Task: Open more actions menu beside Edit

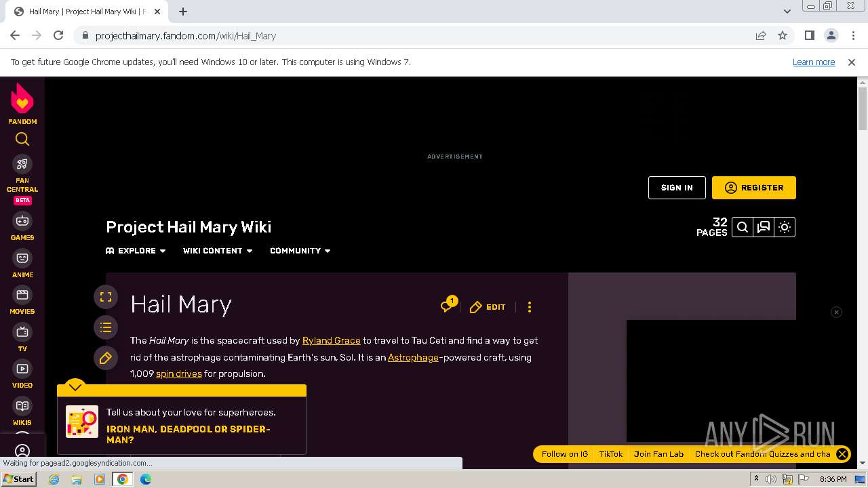Action: 530,307
